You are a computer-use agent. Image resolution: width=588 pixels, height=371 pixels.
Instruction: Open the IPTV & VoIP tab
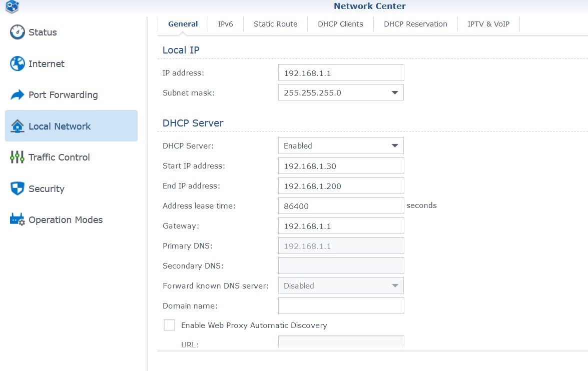(488, 24)
